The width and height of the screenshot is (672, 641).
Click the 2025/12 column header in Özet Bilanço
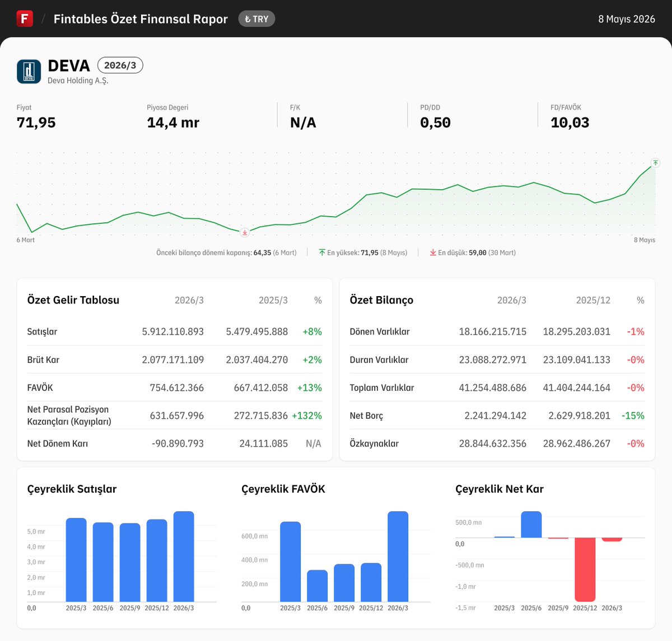point(593,301)
